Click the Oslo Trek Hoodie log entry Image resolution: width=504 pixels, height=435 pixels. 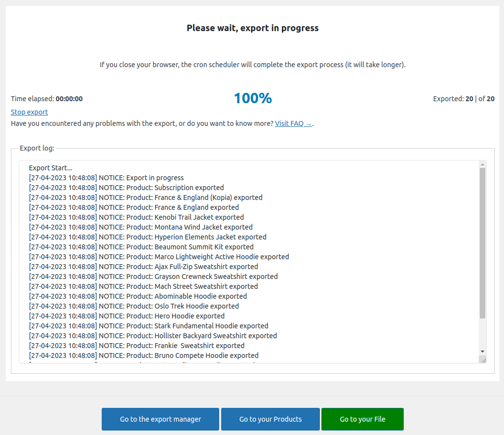pyautogui.click(x=134, y=306)
